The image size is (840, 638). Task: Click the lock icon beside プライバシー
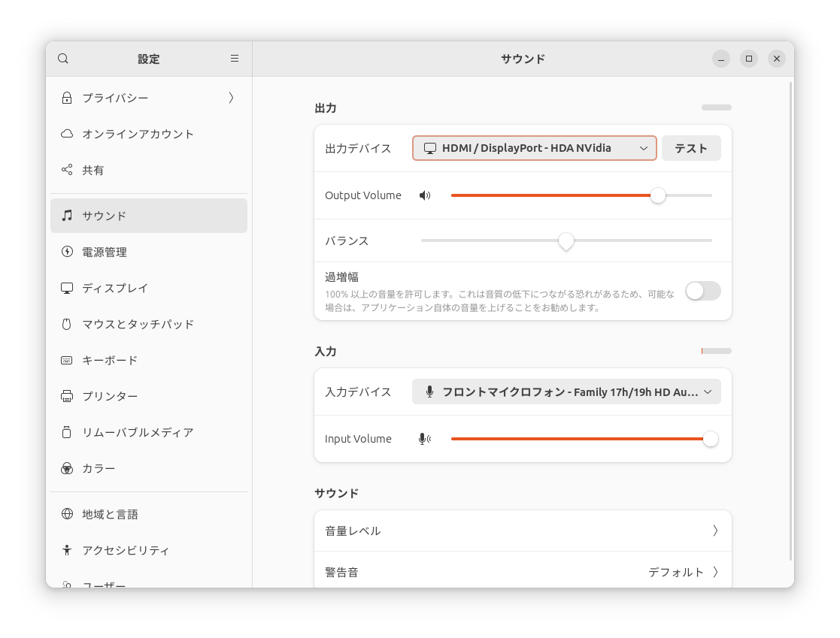click(67, 98)
